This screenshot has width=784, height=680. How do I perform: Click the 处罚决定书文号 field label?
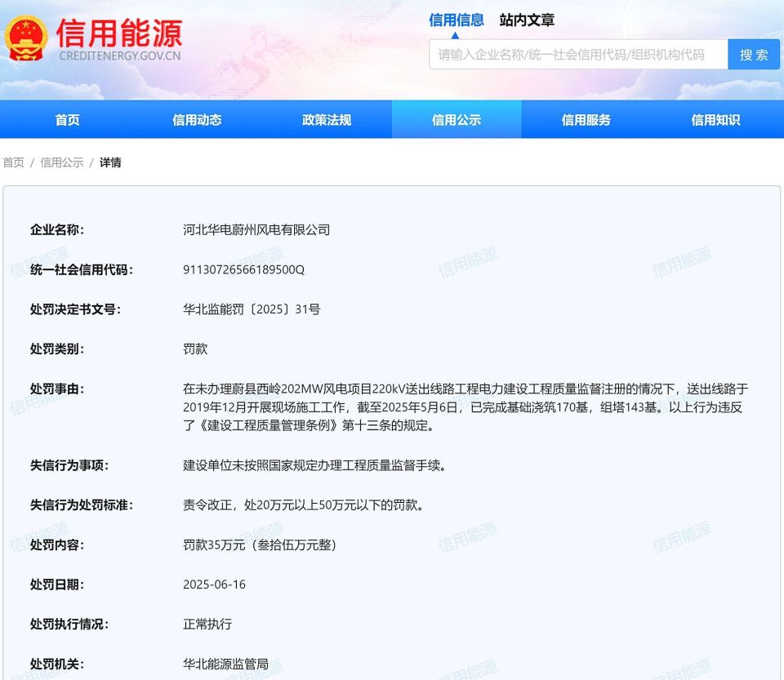75,309
